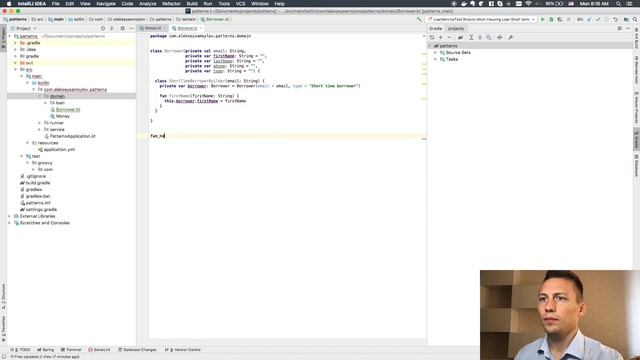This screenshot has width=640, height=360.
Task: Open the Navigate menu
Action: (x=106, y=4)
